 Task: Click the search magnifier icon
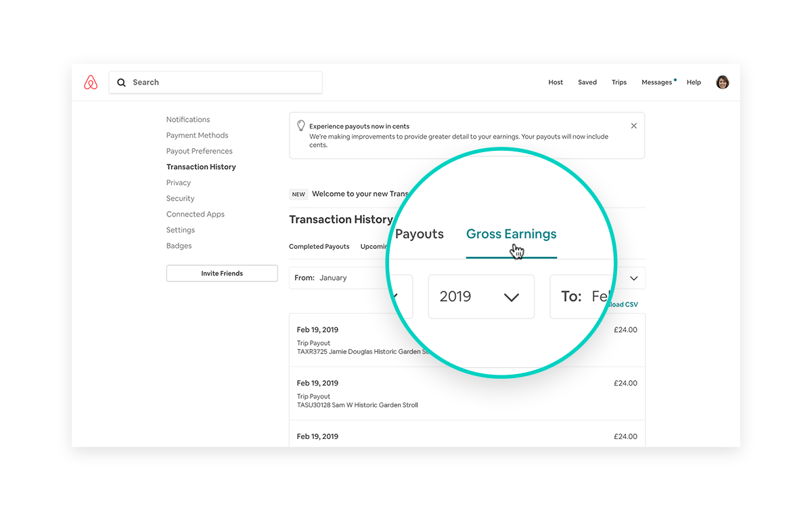[122, 83]
